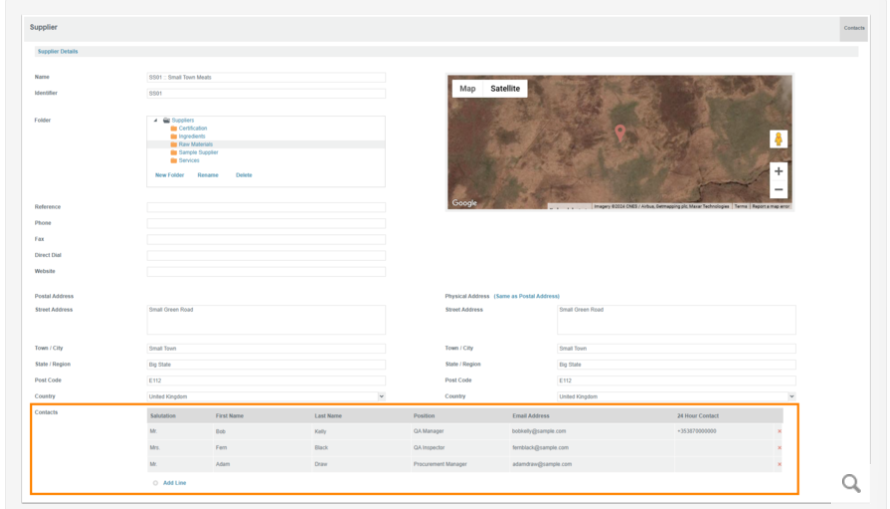Switch map to Satellite view
Viewport: 890px width, 509px height.
point(505,88)
